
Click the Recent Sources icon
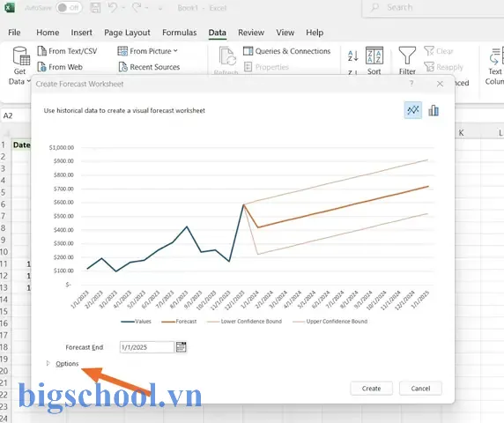pyautogui.click(x=123, y=67)
